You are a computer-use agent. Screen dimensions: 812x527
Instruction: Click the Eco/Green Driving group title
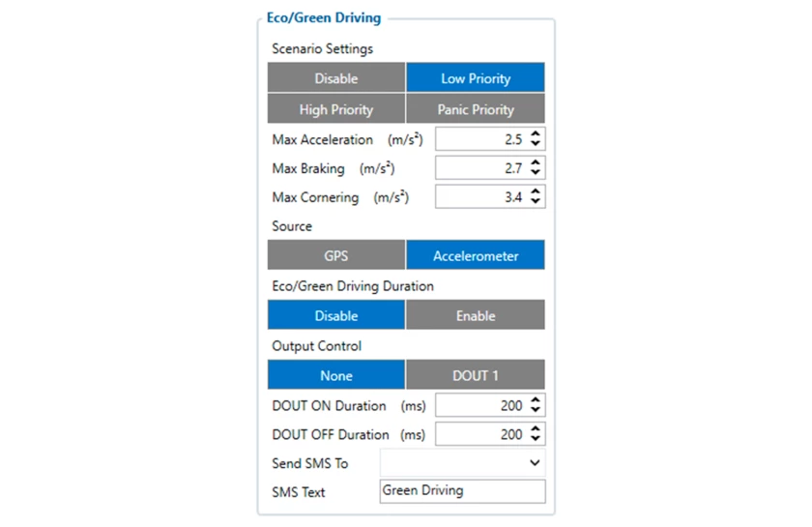click(324, 17)
